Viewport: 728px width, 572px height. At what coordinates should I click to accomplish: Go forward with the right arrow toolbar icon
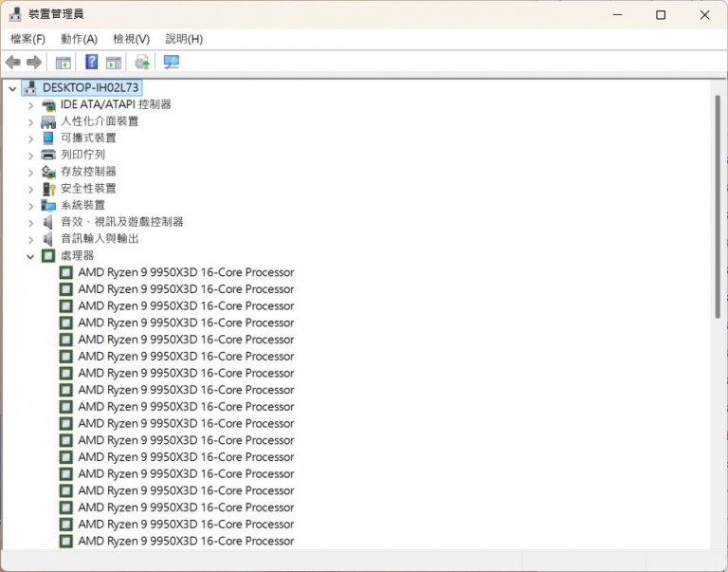[34, 62]
